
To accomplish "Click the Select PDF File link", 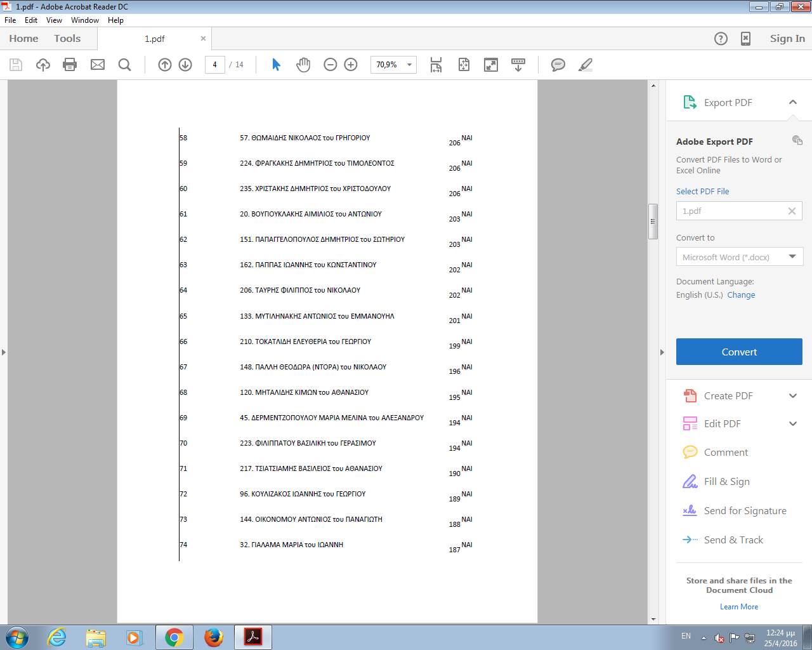I will click(x=702, y=191).
